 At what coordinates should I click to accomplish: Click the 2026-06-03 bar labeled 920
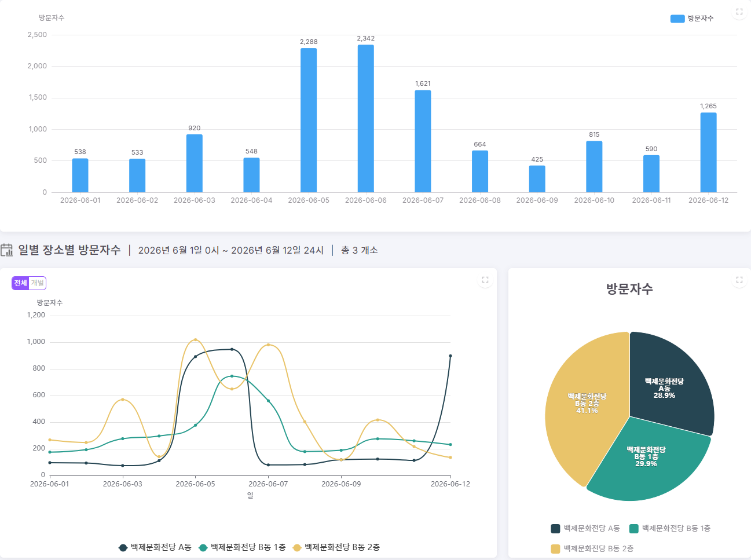195,163
